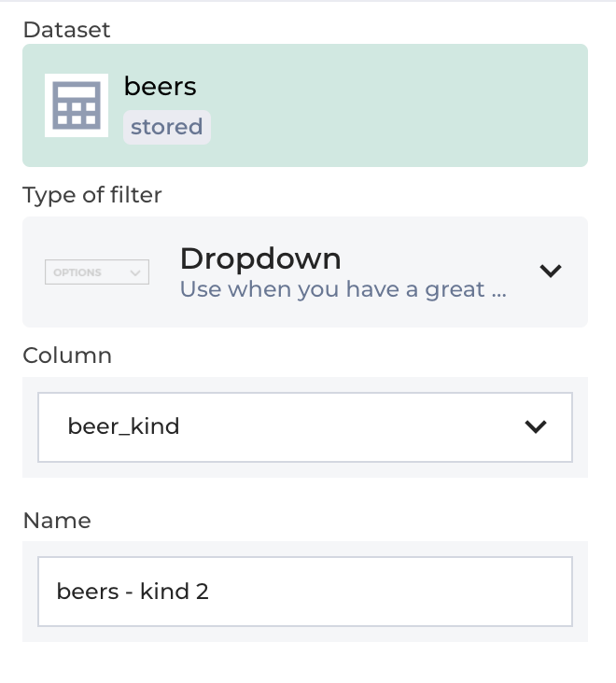The height and width of the screenshot is (683, 616).
Task: Click the "beers - kind 2" text
Action: pos(133,592)
